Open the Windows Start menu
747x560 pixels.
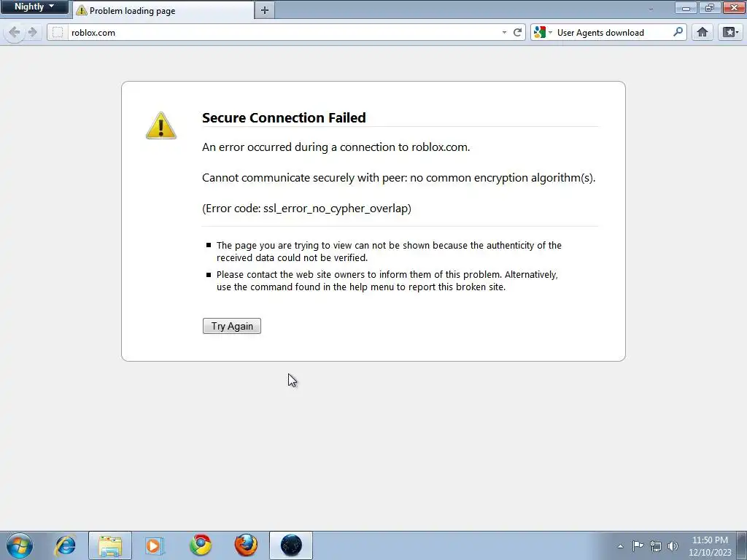(x=20, y=545)
